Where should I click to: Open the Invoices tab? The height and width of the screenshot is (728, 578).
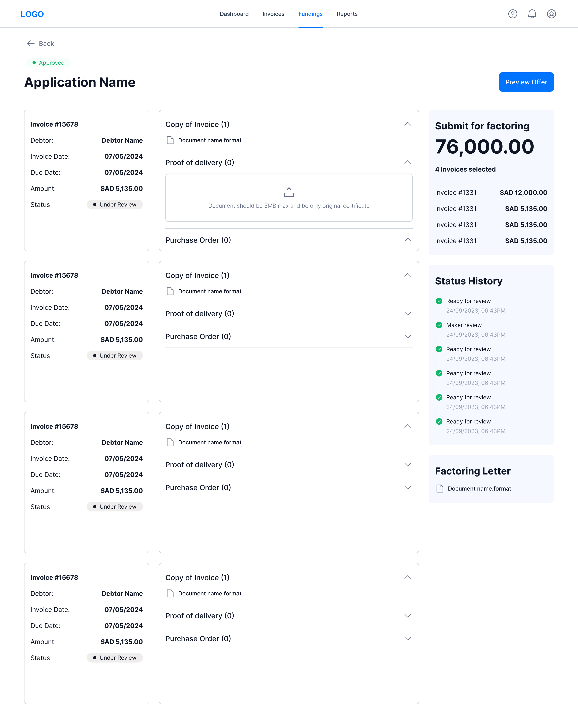pyautogui.click(x=273, y=14)
